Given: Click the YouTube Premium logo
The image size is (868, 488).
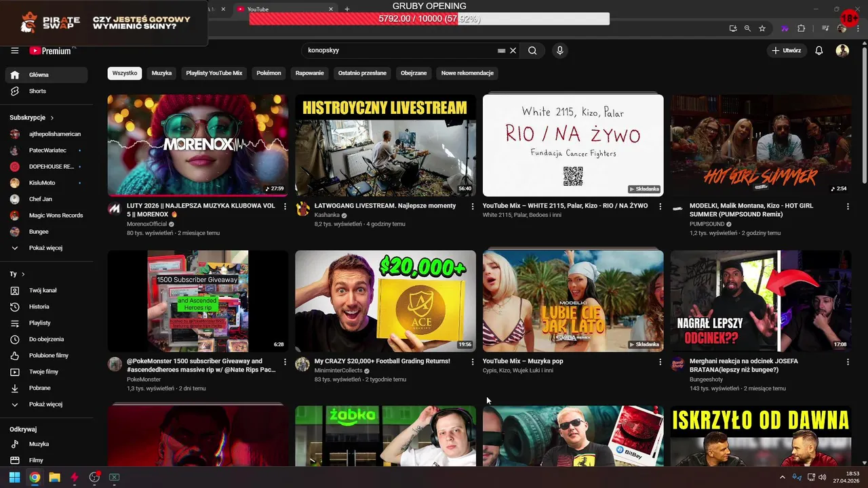Looking at the screenshot, I should pyautogui.click(x=51, y=51).
